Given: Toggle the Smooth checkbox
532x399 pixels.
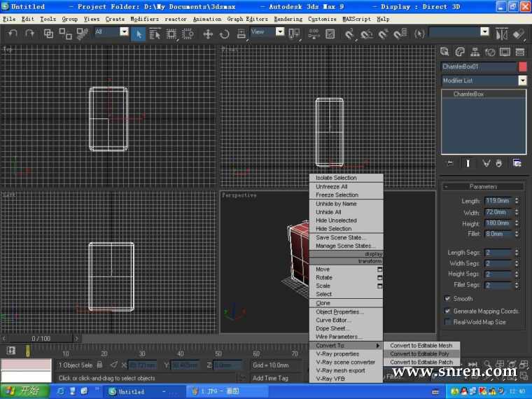Looking at the screenshot, I should tap(447, 299).
